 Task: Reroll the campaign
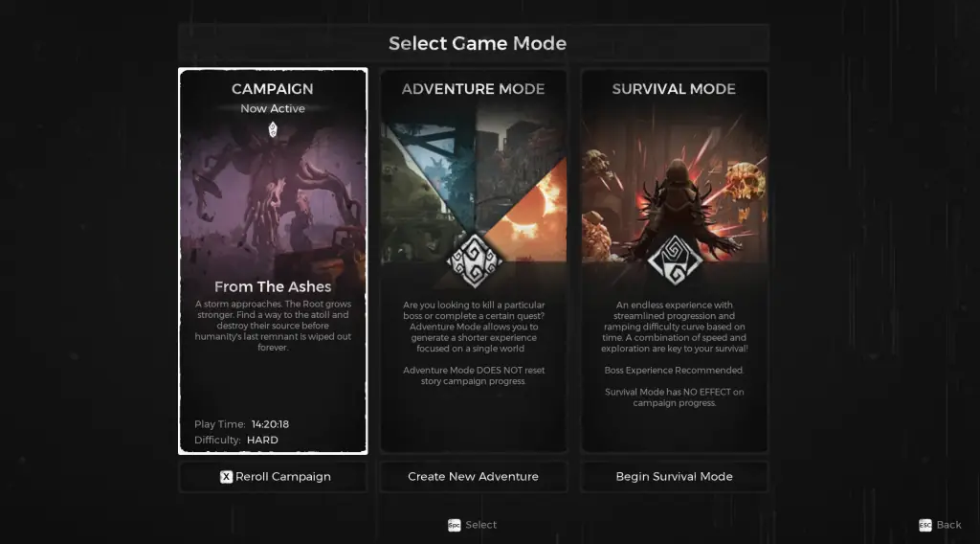(273, 477)
